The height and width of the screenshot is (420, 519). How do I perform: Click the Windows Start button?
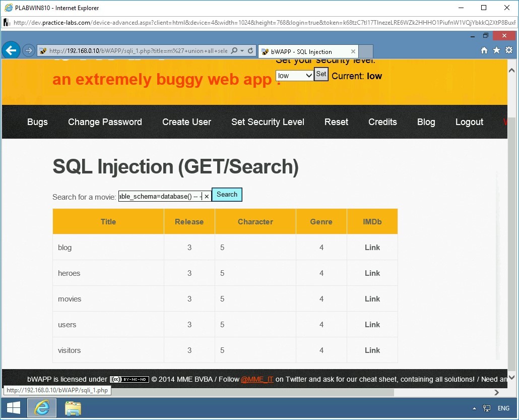click(x=13, y=408)
